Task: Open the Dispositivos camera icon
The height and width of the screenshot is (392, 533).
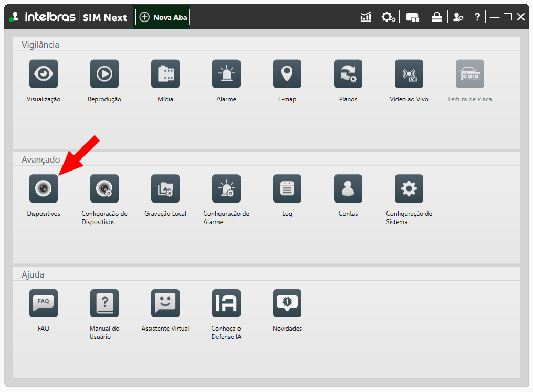Action: click(x=44, y=188)
